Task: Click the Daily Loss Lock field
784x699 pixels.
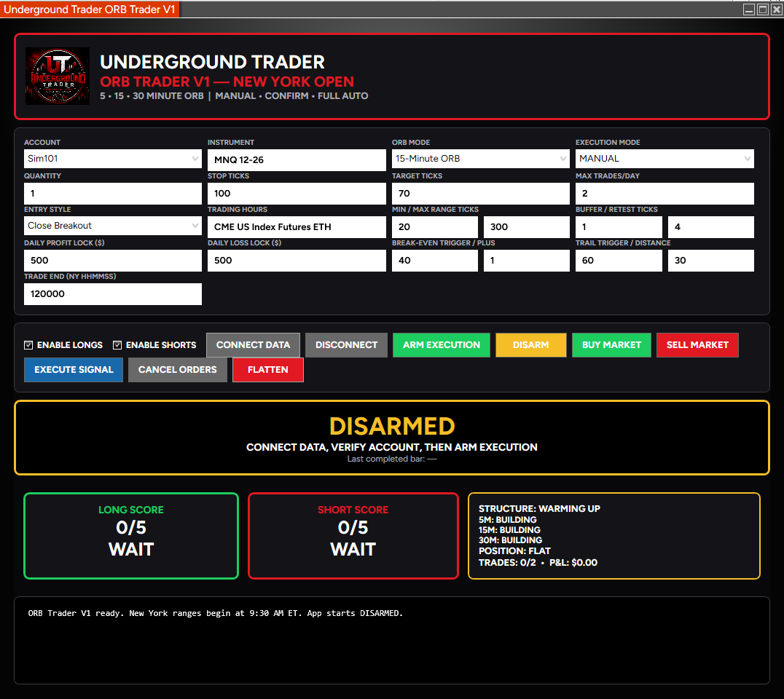Action: pyautogui.click(x=297, y=261)
